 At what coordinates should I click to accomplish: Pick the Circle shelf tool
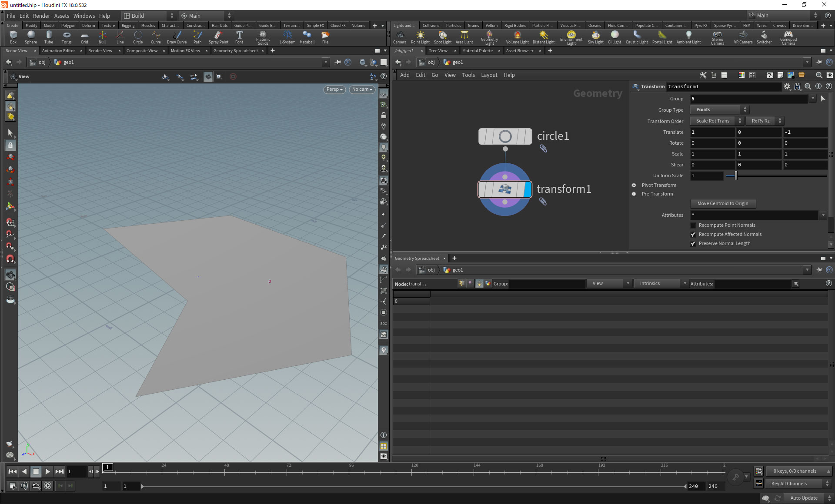pos(138,37)
